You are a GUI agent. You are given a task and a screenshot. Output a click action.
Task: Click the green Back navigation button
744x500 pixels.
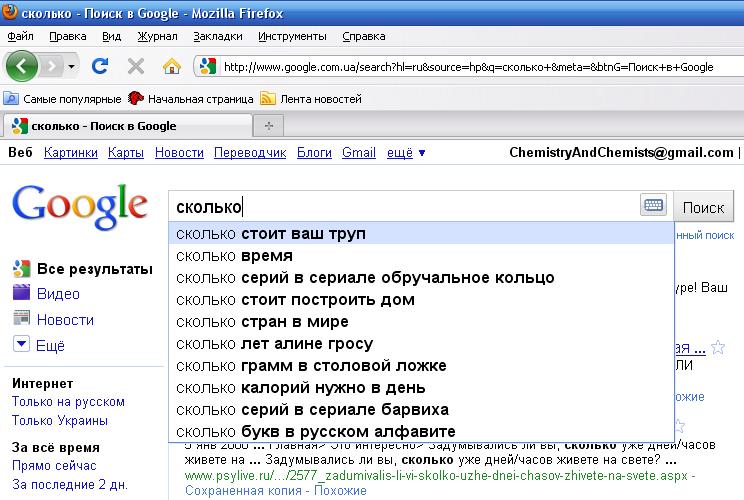(22, 67)
